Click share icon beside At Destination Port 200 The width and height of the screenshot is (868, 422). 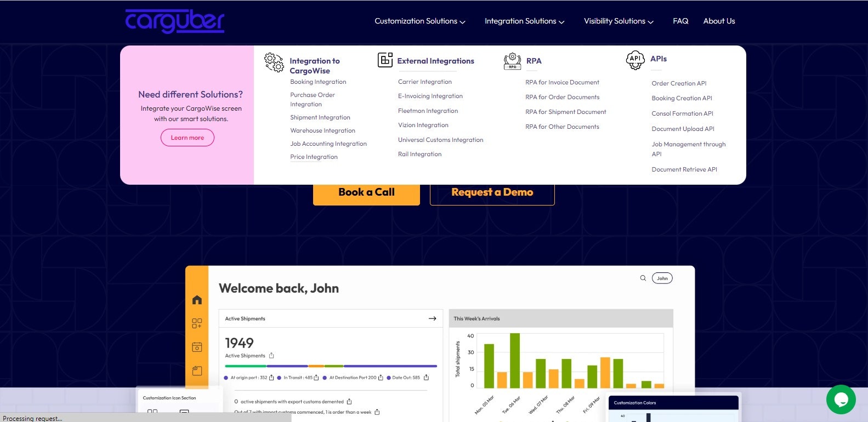click(x=381, y=378)
